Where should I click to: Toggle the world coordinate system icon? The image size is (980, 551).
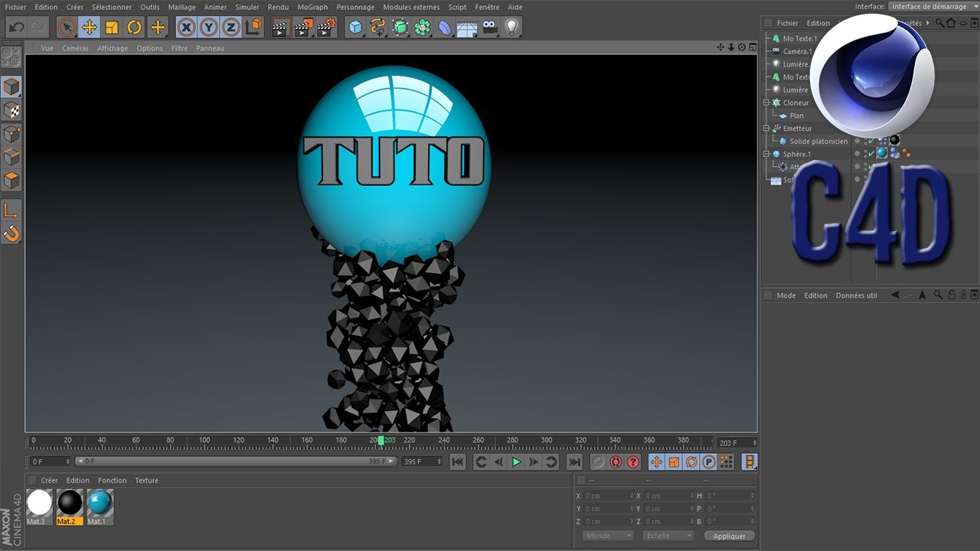point(253,28)
